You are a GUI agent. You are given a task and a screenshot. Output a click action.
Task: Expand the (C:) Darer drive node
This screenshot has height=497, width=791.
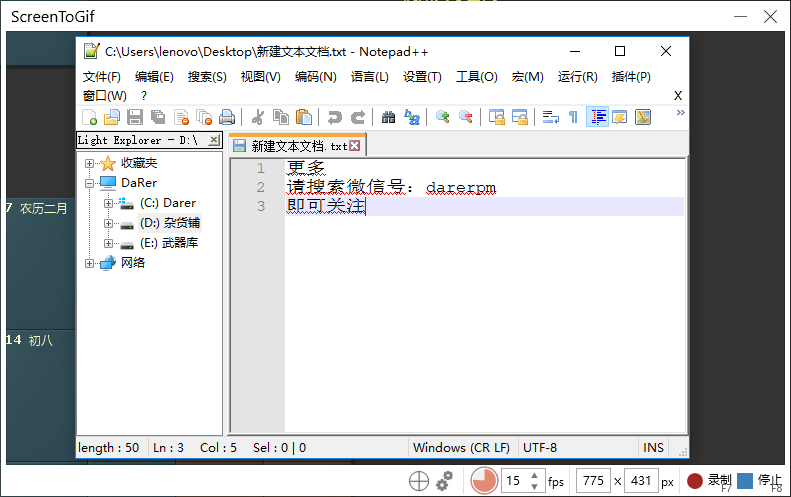click(x=108, y=203)
